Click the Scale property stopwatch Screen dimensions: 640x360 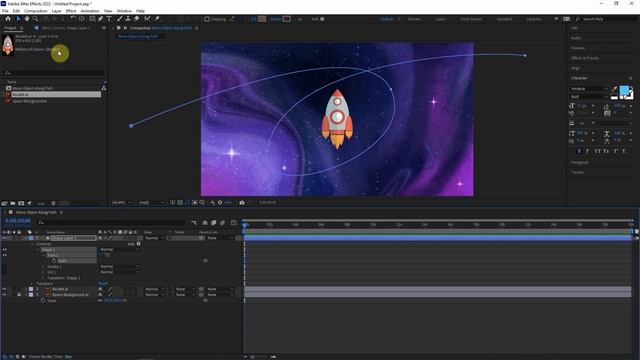(x=43, y=300)
